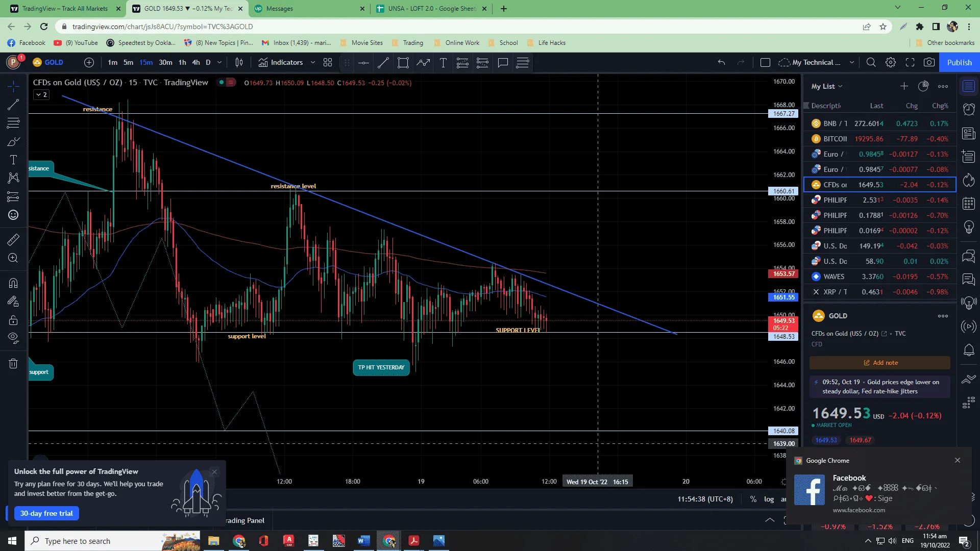This screenshot has height=551, width=980.
Task: Enter fullscreen mode
Action: click(x=910, y=62)
